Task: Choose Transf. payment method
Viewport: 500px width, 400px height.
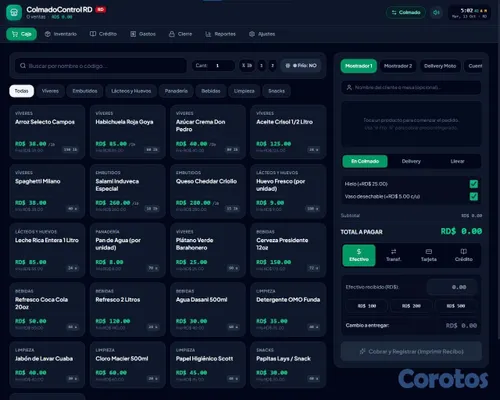Action: point(394,255)
